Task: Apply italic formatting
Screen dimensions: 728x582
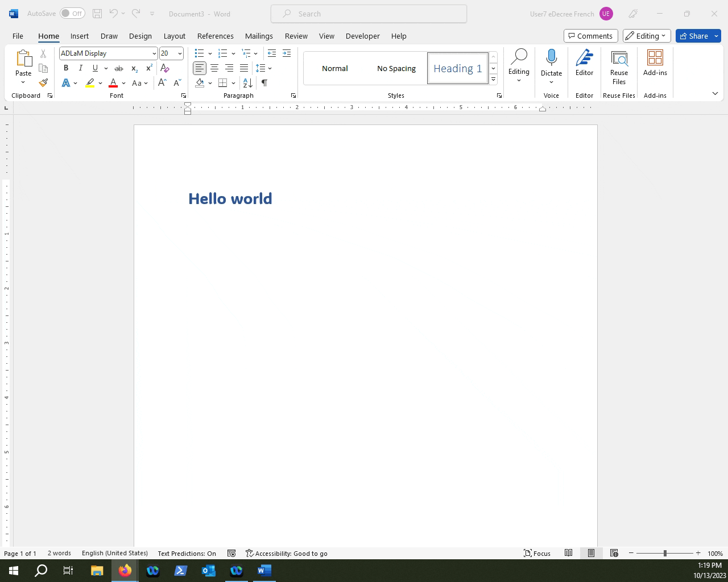Action: 81,68
